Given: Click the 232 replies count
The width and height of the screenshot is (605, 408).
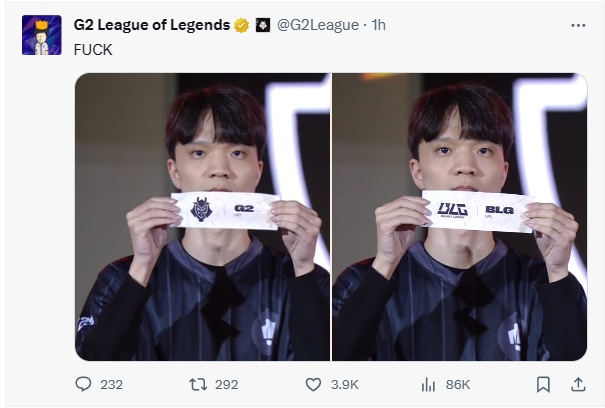Looking at the screenshot, I should click(x=111, y=384).
